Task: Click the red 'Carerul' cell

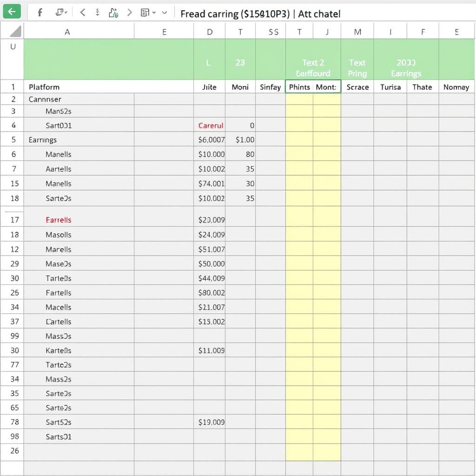Action: point(210,126)
